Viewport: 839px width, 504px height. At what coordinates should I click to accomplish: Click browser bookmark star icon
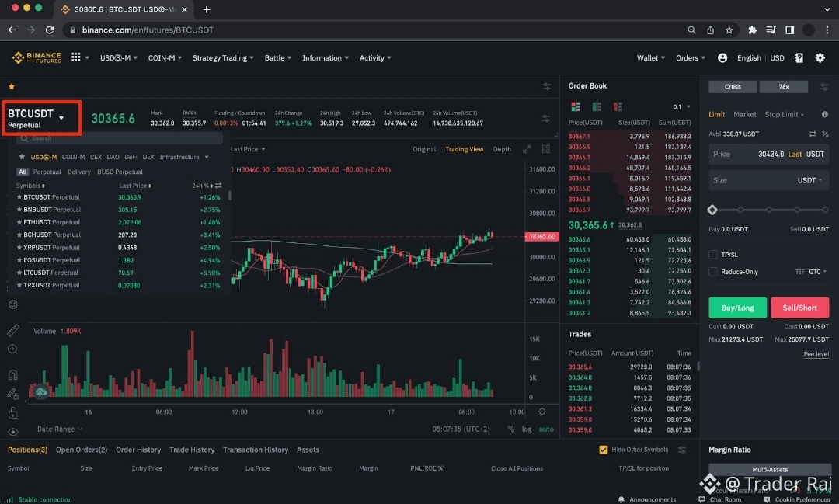click(729, 30)
